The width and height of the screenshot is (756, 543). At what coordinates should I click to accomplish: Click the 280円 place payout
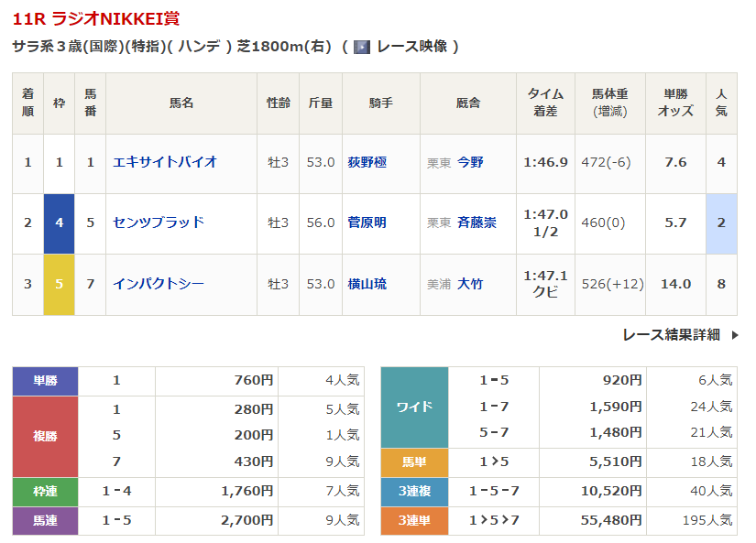(254, 409)
